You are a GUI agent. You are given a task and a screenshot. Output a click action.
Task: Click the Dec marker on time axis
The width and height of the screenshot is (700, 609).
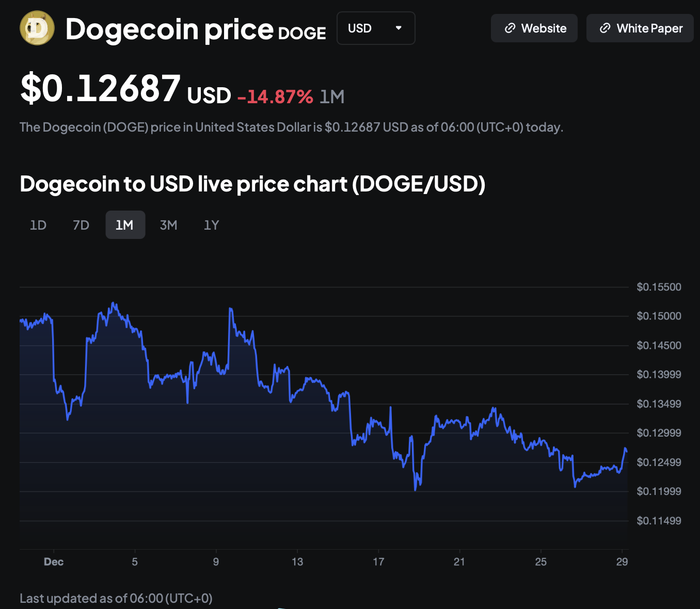tap(54, 562)
